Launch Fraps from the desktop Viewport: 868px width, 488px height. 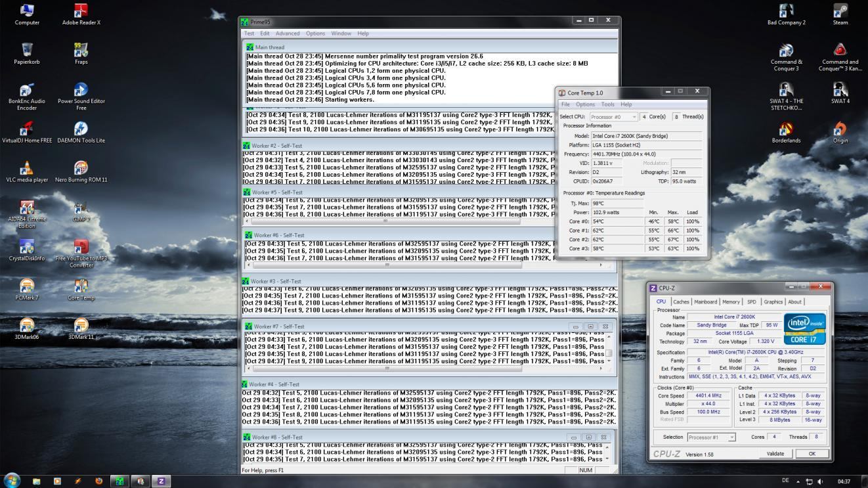pyautogui.click(x=81, y=54)
